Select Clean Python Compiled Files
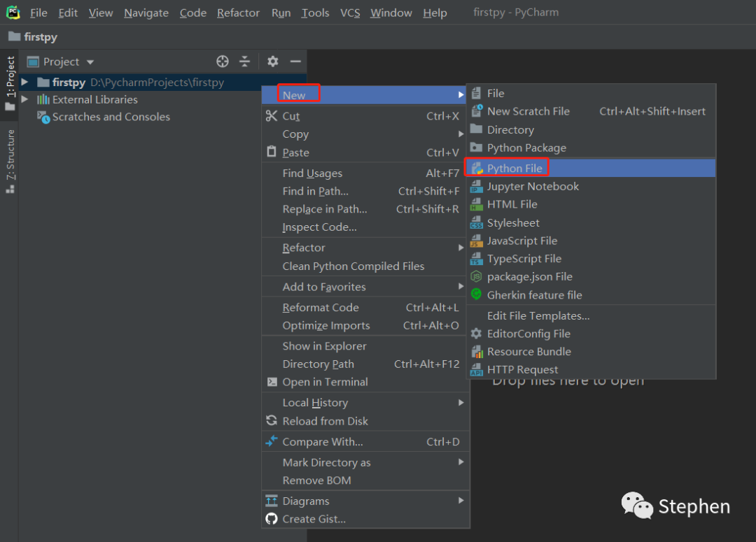The image size is (756, 542). tap(365, 266)
